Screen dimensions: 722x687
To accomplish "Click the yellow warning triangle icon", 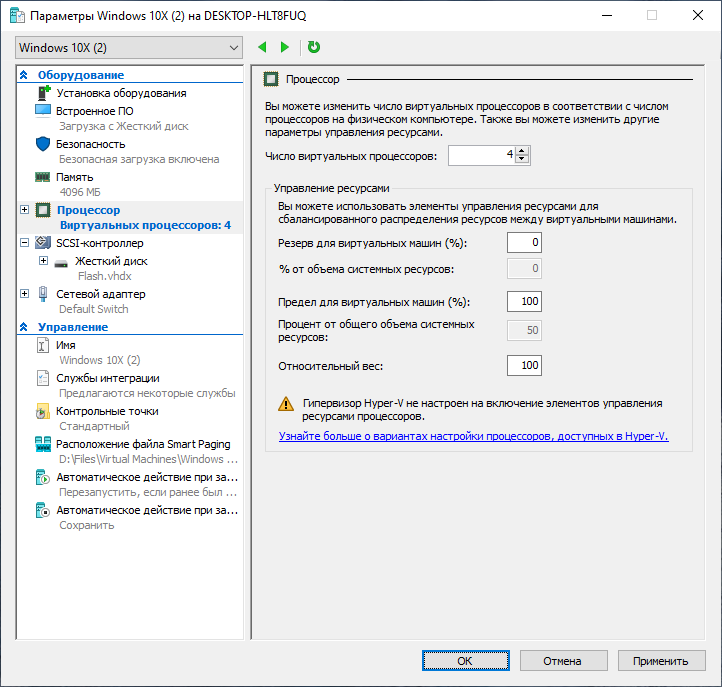I will [286, 404].
